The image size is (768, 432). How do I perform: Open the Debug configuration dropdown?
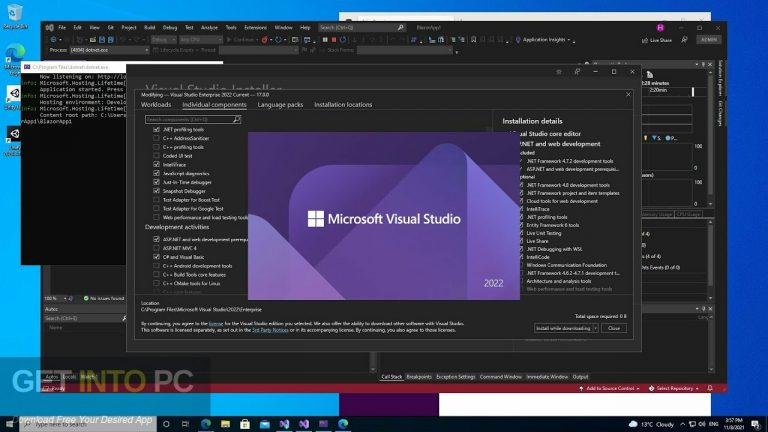pyautogui.click(x=163, y=40)
